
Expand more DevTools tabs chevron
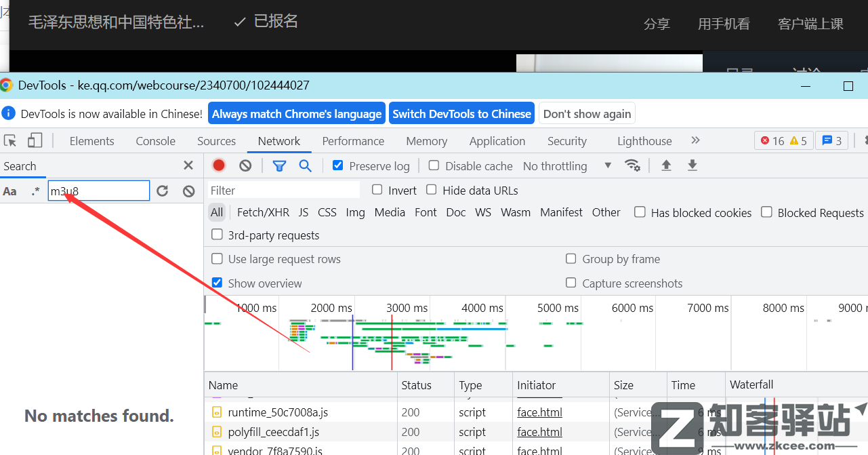[x=695, y=140]
